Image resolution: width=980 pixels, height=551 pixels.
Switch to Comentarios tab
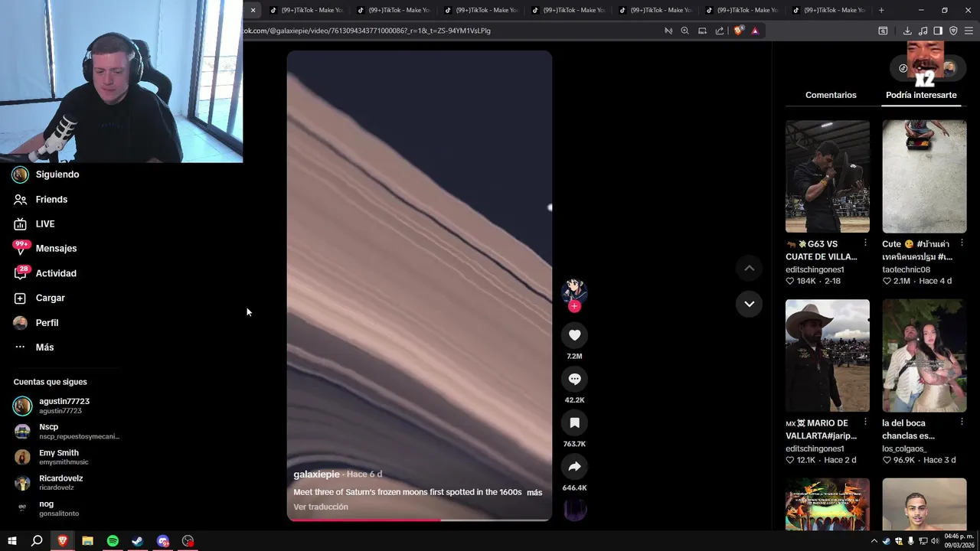[x=831, y=95]
